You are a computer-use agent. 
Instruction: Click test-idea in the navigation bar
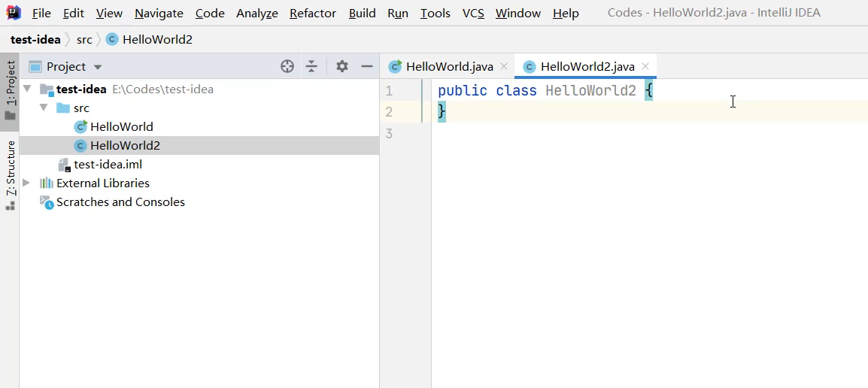coord(35,39)
